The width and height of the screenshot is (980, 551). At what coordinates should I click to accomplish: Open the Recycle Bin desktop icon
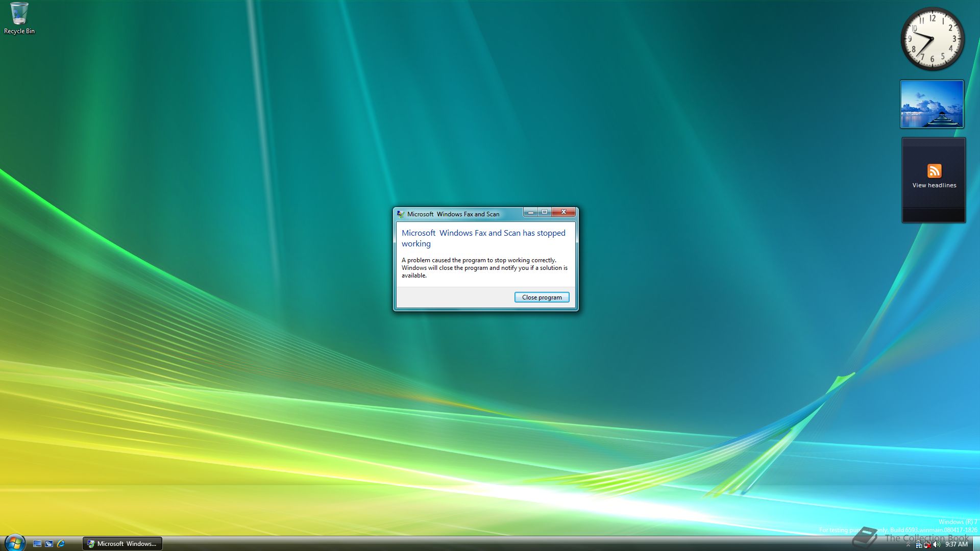click(19, 18)
